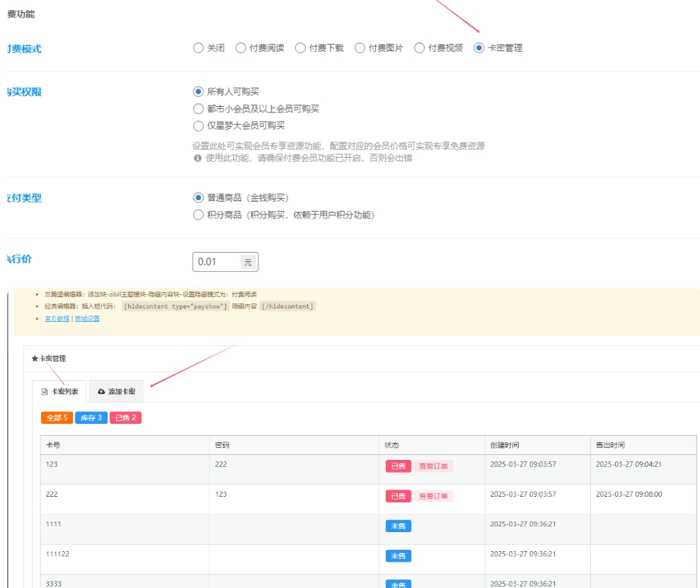Switch to the 卡密列表 tab
This screenshot has width=700, height=588.
tap(60, 391)
